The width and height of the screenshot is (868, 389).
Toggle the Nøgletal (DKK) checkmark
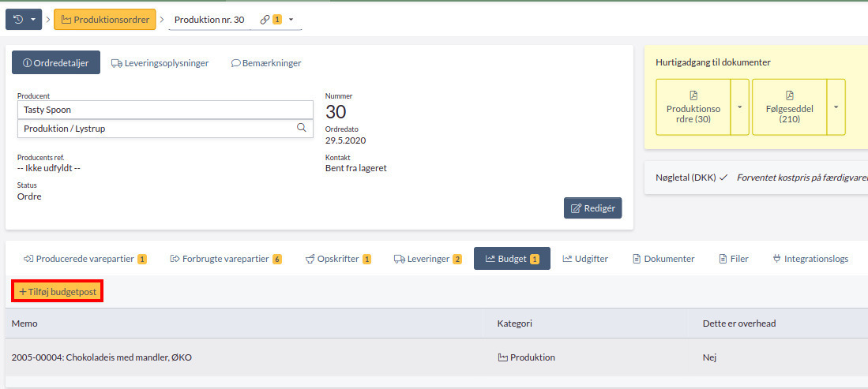tap(723, 178)
